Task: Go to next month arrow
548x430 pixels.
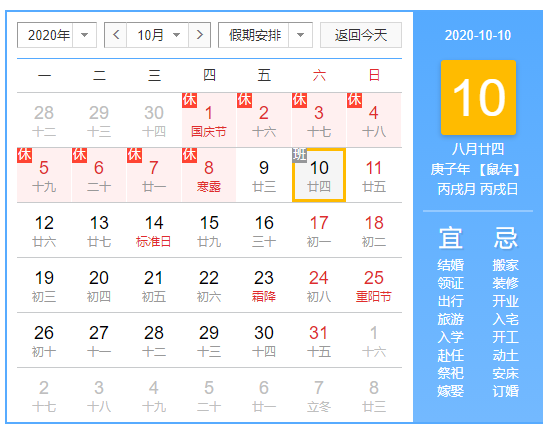Action: [x=200, y=35]
